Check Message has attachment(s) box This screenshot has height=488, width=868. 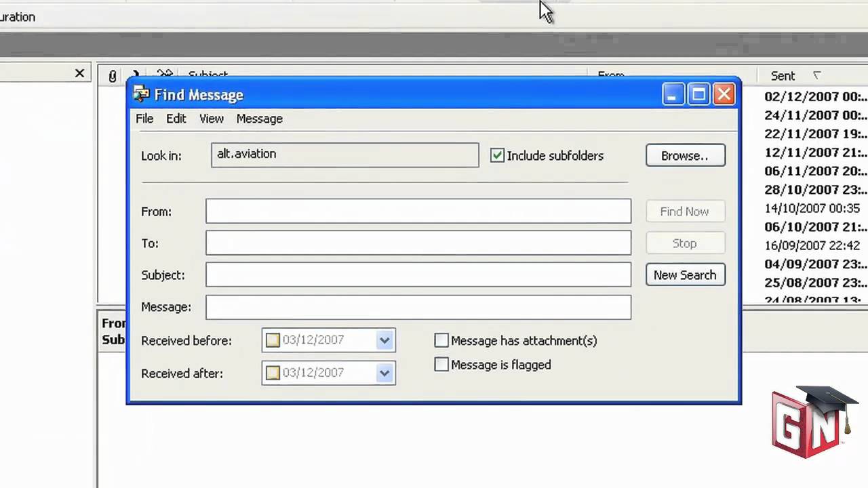click(441, 340)
